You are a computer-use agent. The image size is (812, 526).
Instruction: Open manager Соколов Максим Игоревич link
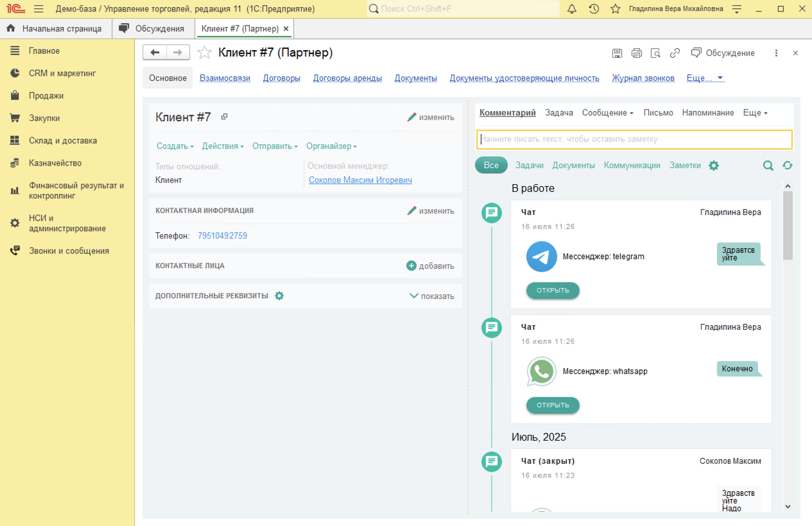point(360,180)
